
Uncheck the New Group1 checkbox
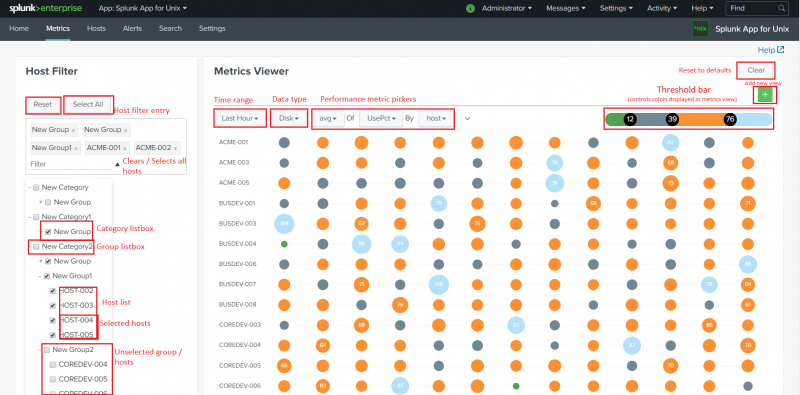point(47,276)
